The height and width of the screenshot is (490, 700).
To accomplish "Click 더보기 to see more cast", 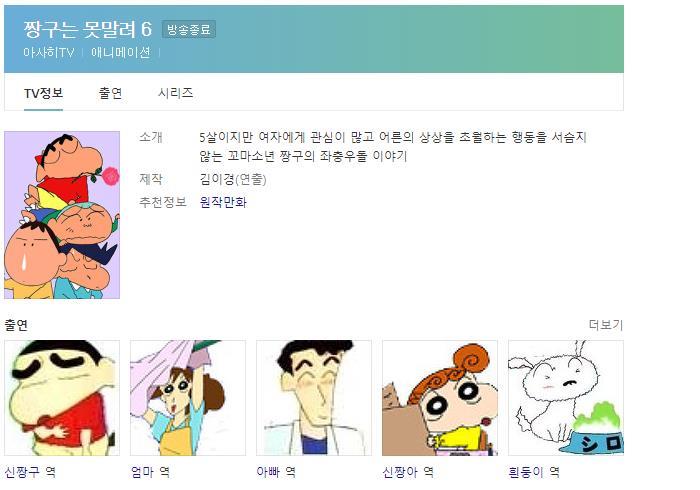I will tap(606, 324).
